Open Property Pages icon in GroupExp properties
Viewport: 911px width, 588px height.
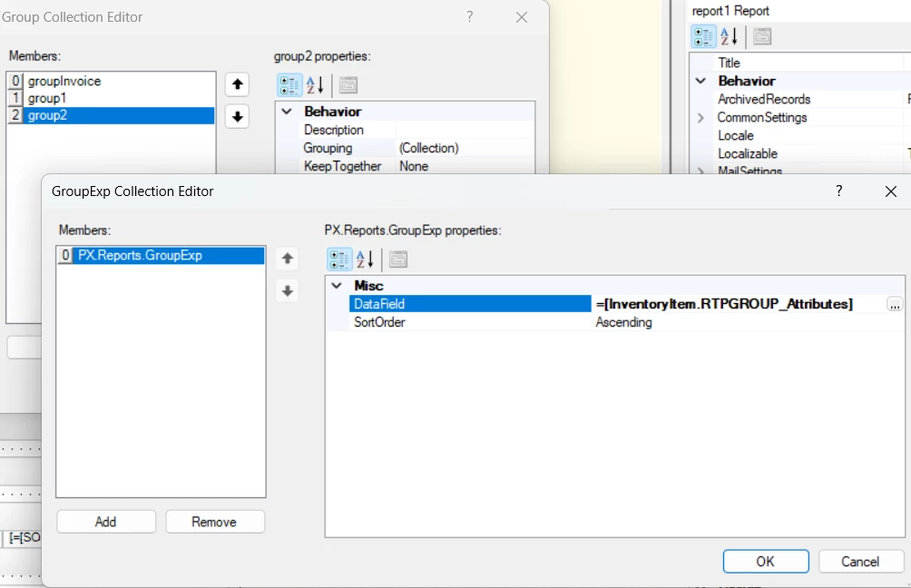[398, 260]
